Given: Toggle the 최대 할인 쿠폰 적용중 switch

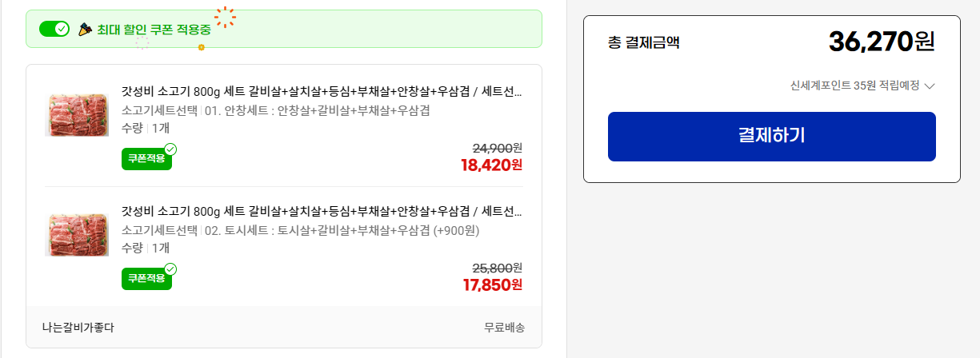Looking at the screenshot, I should pyautogui.click(x=54, y=30).
